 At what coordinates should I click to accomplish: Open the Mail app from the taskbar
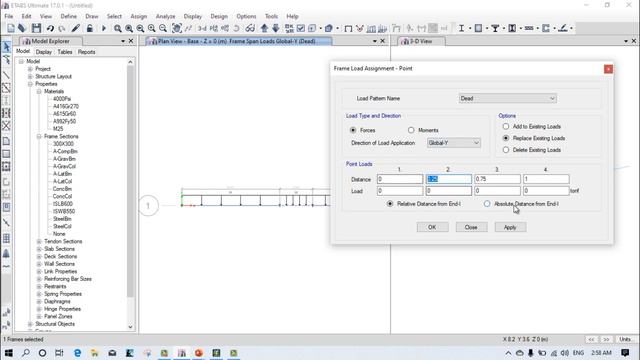click(x=112, y=353)
